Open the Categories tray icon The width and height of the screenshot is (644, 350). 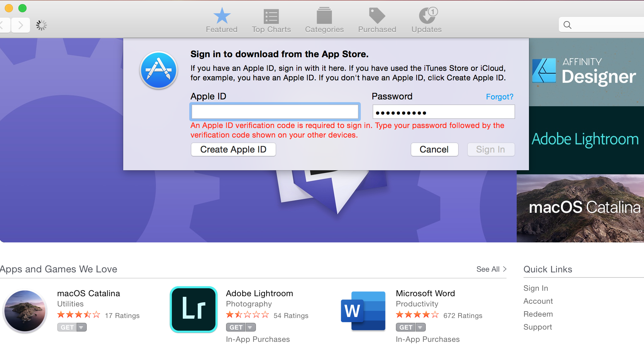click(x=324, y=16)
